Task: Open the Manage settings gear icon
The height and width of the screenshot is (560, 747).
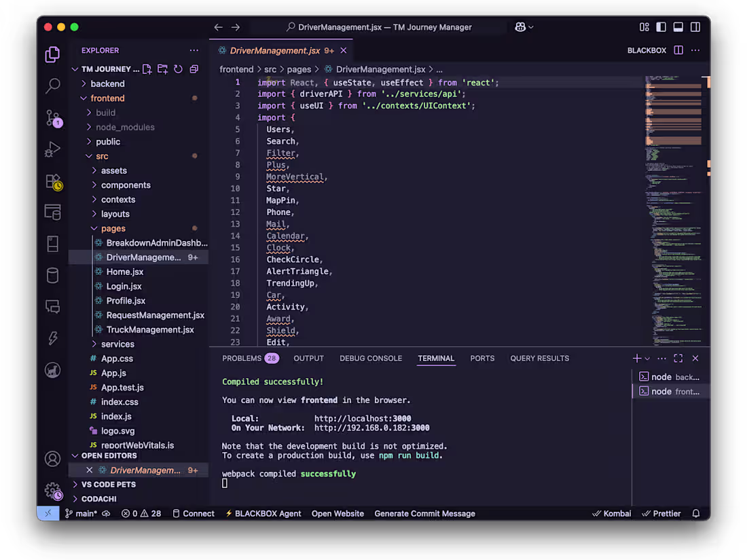Action: pos(52,490)
